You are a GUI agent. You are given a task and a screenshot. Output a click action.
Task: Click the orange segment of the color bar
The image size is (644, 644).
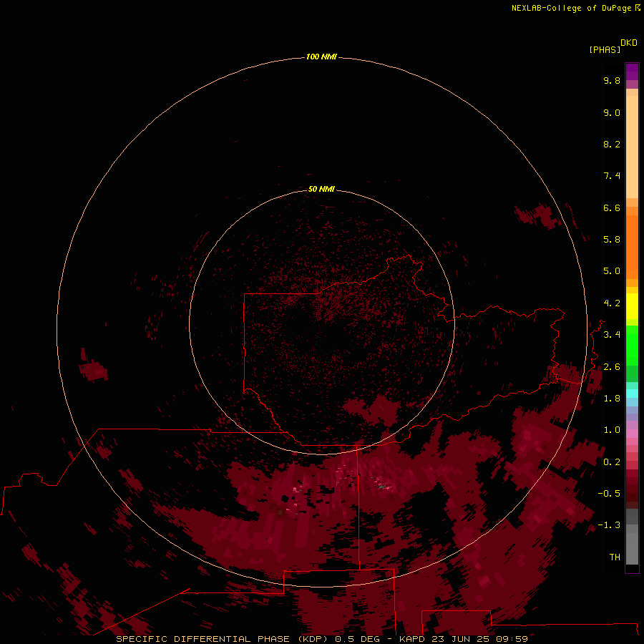pos(632,246)
